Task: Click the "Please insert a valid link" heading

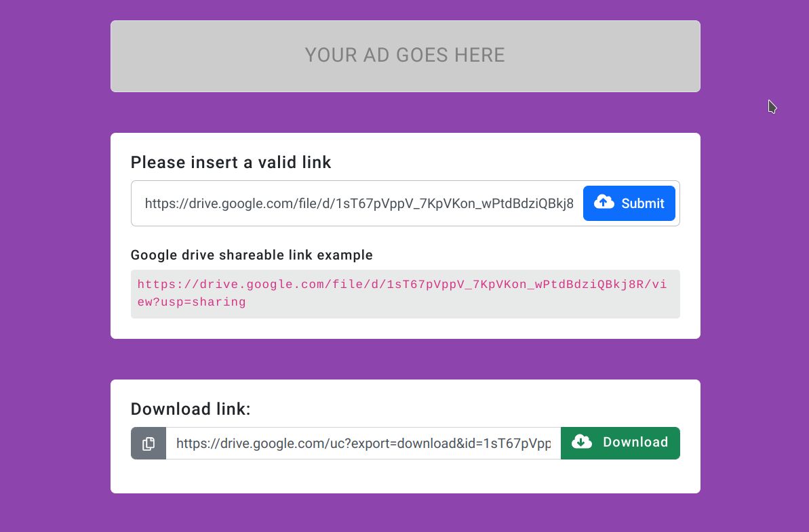Action: point(231,163)
